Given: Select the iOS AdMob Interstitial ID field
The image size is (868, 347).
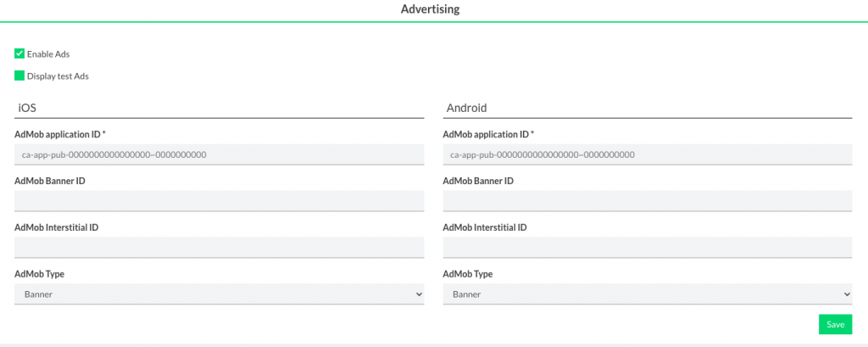Looking at the screenshot, I should tap(219, 247).
